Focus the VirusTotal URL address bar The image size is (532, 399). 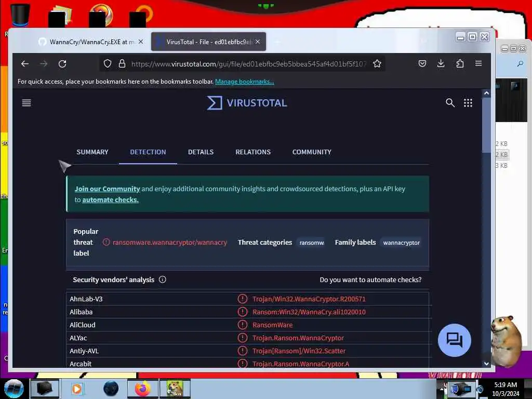point(249,64)
